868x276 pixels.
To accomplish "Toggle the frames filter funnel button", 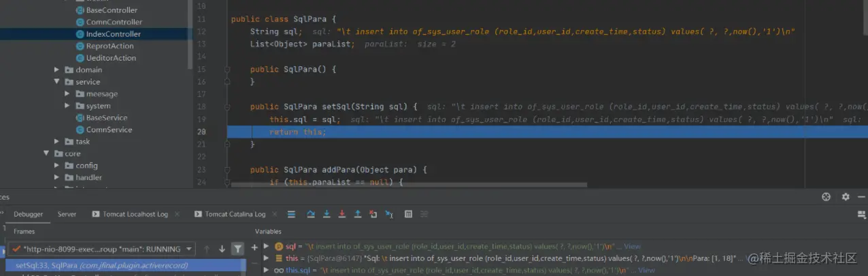I will click(237, 249).
